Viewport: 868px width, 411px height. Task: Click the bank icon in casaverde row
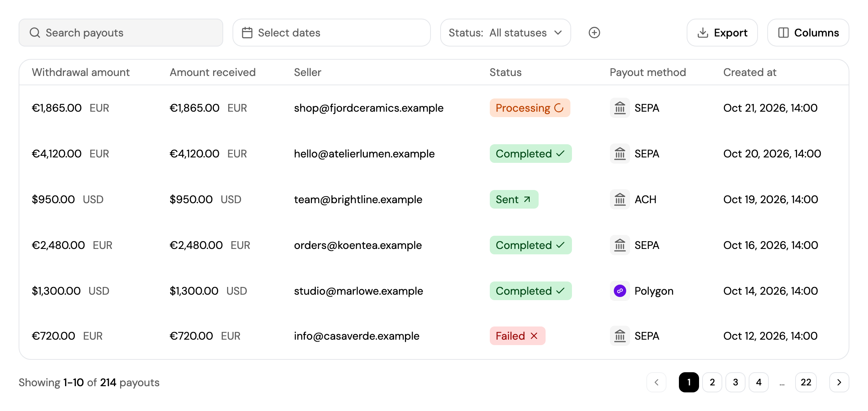point(620,336)
